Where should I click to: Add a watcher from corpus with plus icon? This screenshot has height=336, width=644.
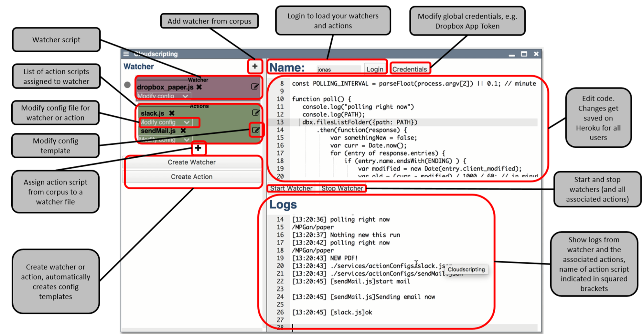click(255, 66)
